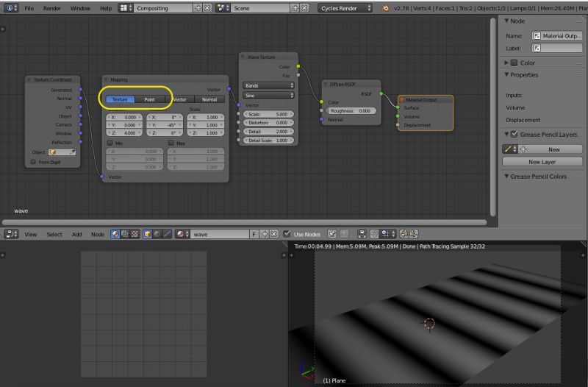Viewport: 588px width, 387px height.
Task: Open Sine wave profile dropdown
Action: 268,96
